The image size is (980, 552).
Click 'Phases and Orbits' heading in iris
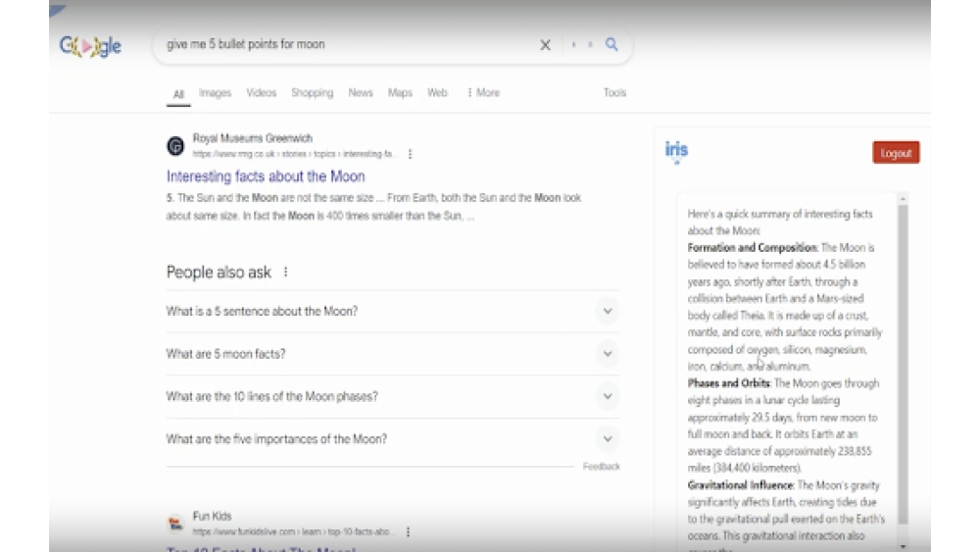click(x=729, y=383)
